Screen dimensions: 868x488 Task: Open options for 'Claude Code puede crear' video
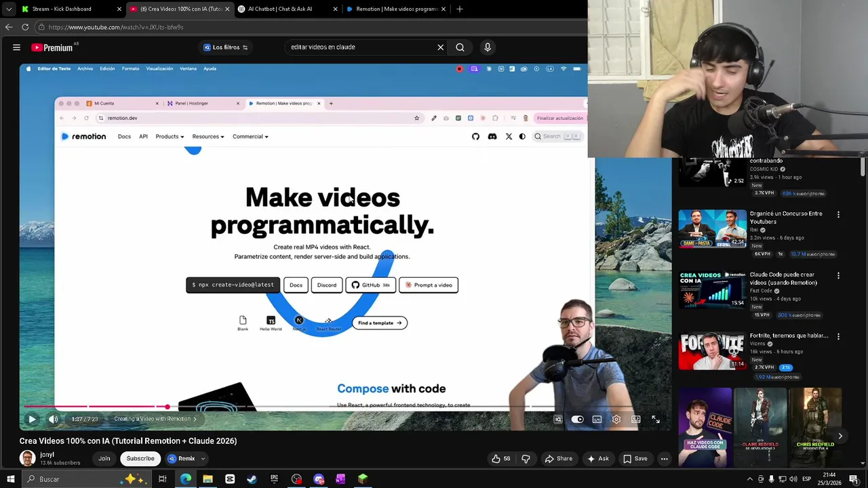[838, 276]
